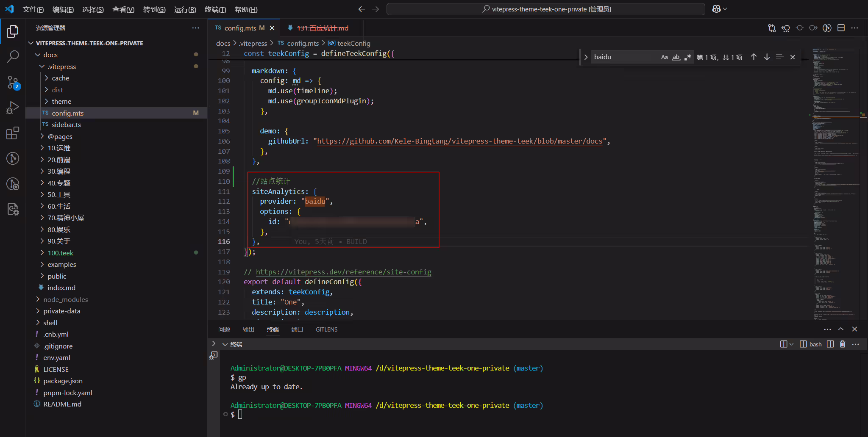Toggle Match Case in find widget

click(664, 57)
